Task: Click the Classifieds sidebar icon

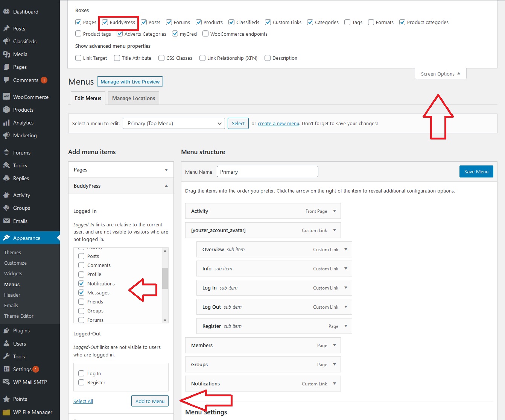Action: [x=6, y=41]
